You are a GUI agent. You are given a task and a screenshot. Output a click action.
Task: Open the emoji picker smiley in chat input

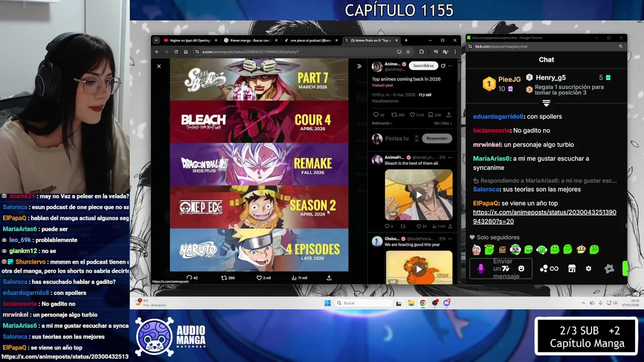pyautogui.click(x=521, y=268)
